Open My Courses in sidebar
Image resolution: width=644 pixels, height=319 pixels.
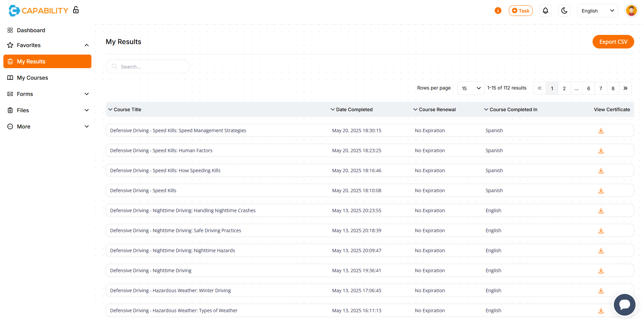[x=33, y=78]
